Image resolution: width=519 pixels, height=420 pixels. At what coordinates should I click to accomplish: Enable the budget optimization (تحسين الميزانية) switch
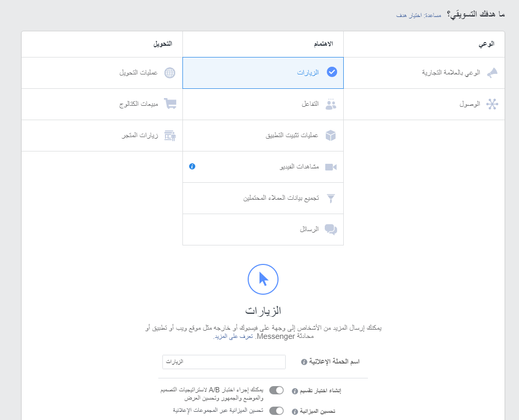click(x=276, y=411)
